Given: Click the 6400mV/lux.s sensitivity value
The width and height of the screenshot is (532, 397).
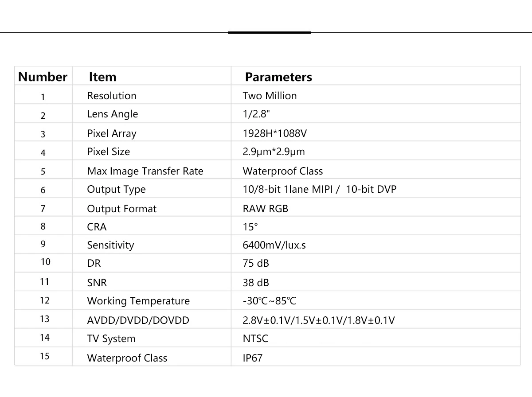Looking at the screenshot, I should pyautogui.click(x=274, y=245).
